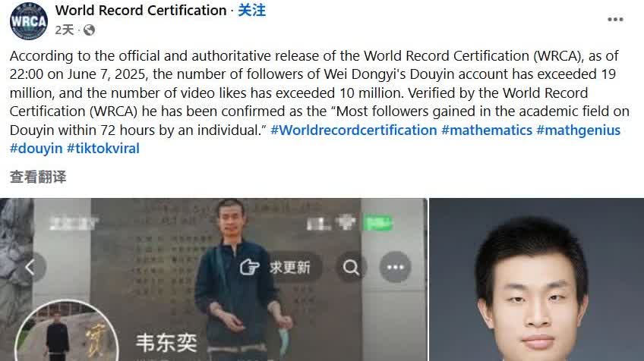Open Douyin profile more-options dots button
This screenshot has height=361, width=644.
tap(395, 268)
